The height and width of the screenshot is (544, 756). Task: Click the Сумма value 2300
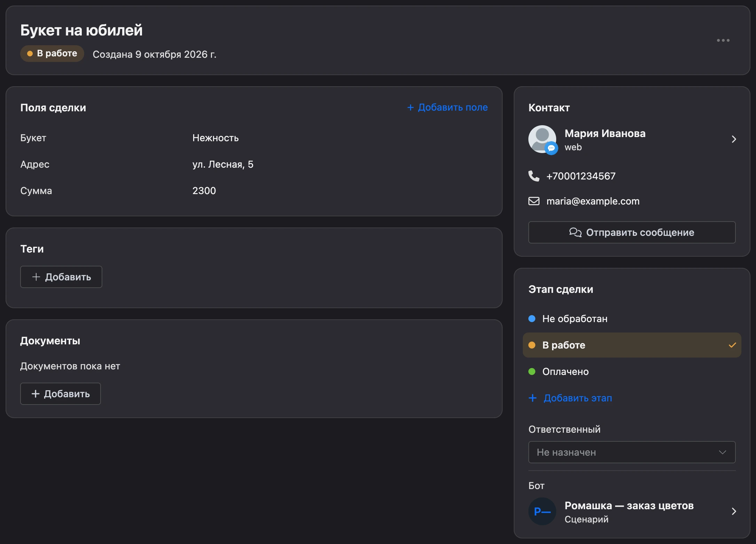pyautogui.click(x=204, y=191)
